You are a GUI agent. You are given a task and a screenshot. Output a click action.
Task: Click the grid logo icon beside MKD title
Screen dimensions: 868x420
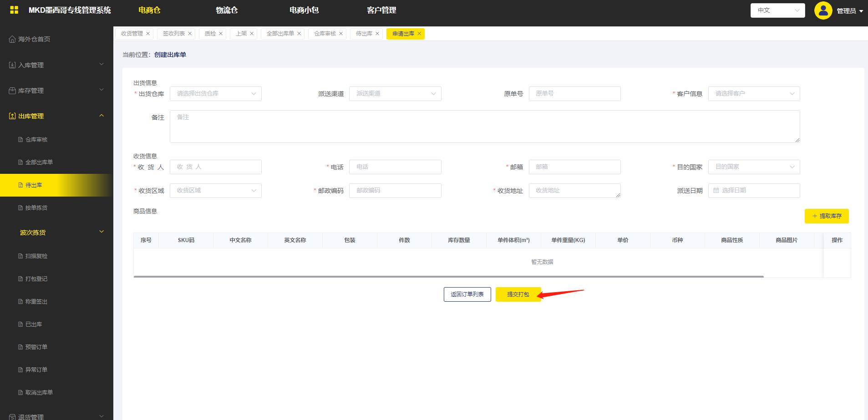click(14, 10)
